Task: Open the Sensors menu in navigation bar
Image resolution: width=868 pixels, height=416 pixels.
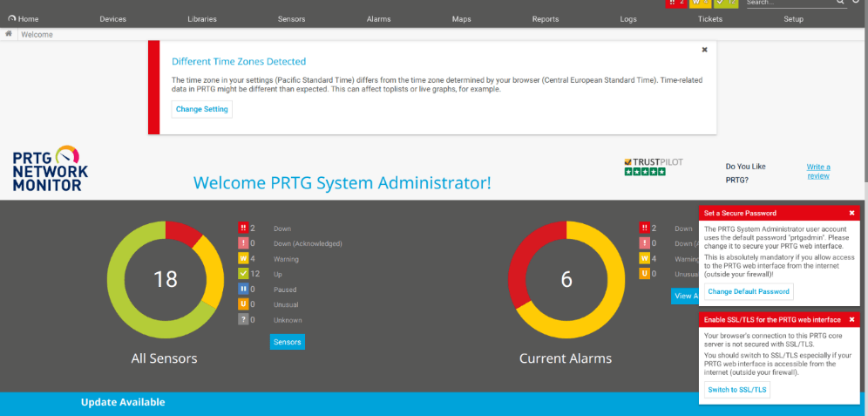Action: pyautogui.click(x=291, y=19)
